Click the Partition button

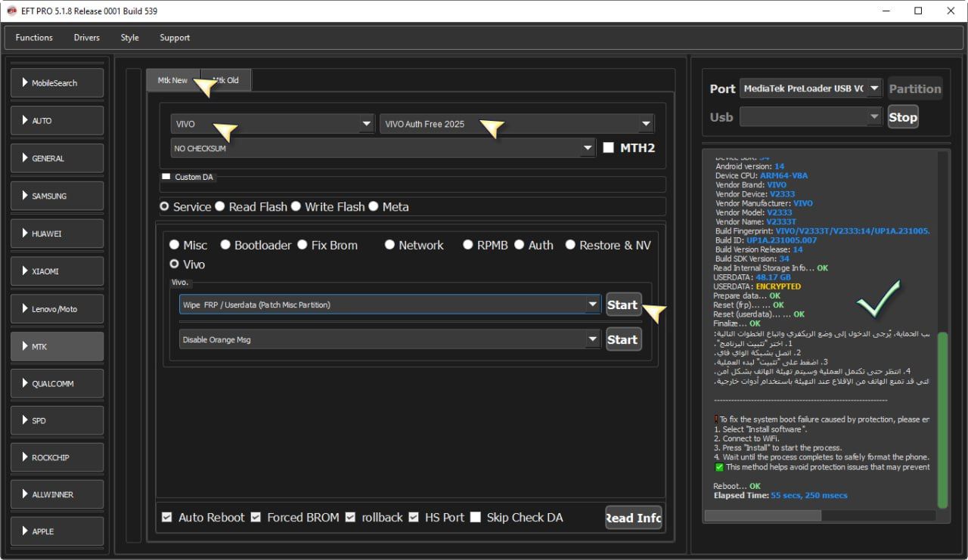pos(915,88)
